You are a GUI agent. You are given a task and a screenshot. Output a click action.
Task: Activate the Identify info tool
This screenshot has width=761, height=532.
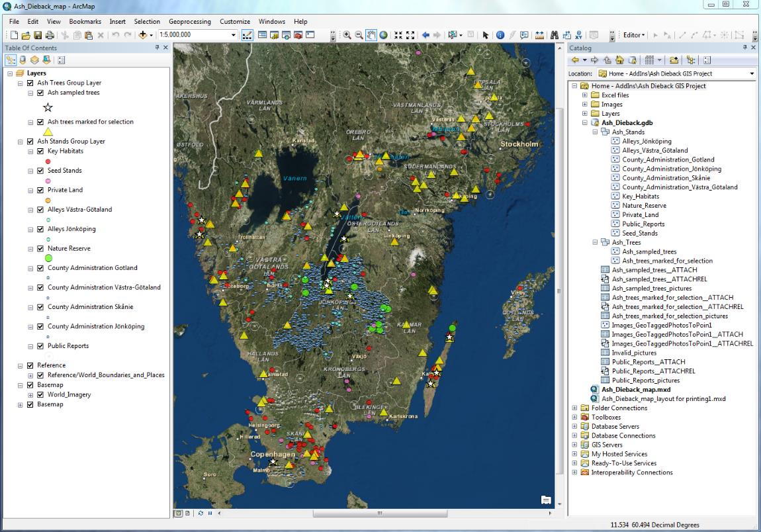pyautogui.click(x=500, y=35)
